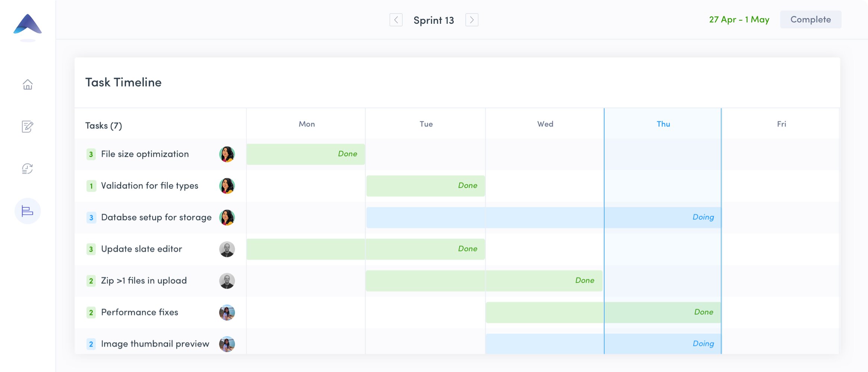Open the sprint cycle icon in sidebar
Screen dimensions: 868x372
(28, 169)
